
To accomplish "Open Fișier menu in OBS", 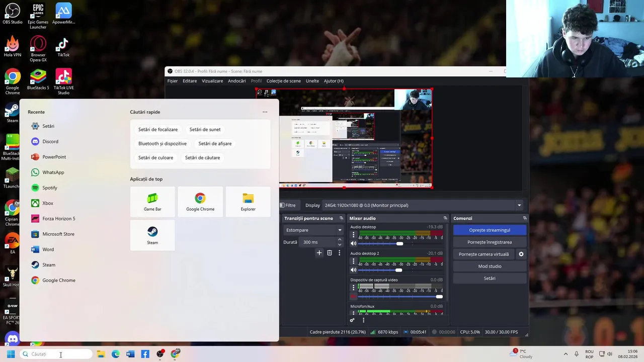I will pyautogui.click(x=173, y=81).
